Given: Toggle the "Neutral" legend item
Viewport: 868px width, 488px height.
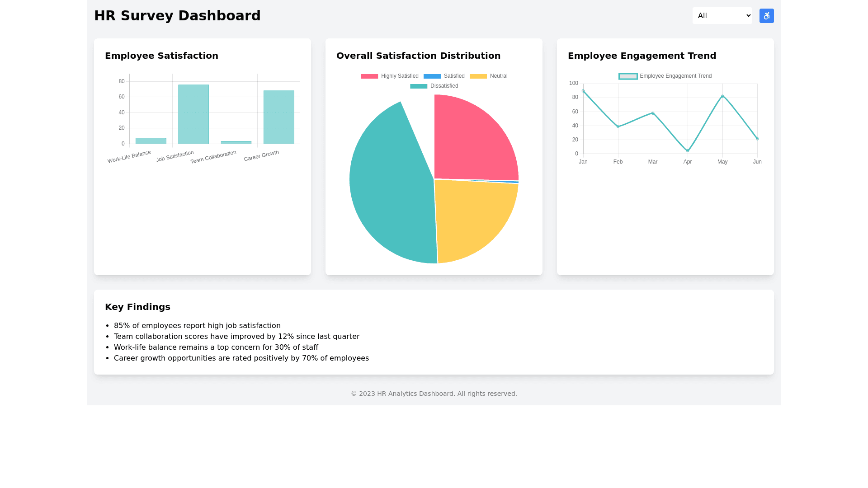Looking at the screenshot, I should tap(498, 76).
